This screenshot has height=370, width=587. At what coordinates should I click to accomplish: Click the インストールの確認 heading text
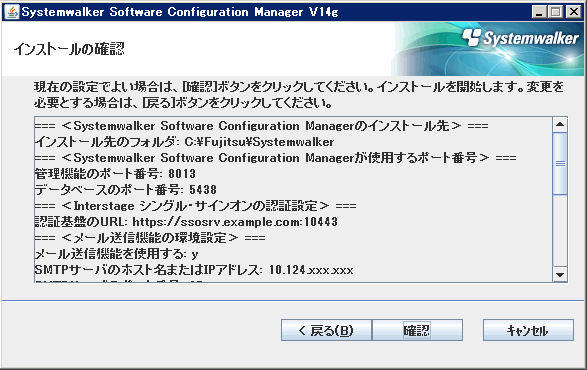point(69,49)
